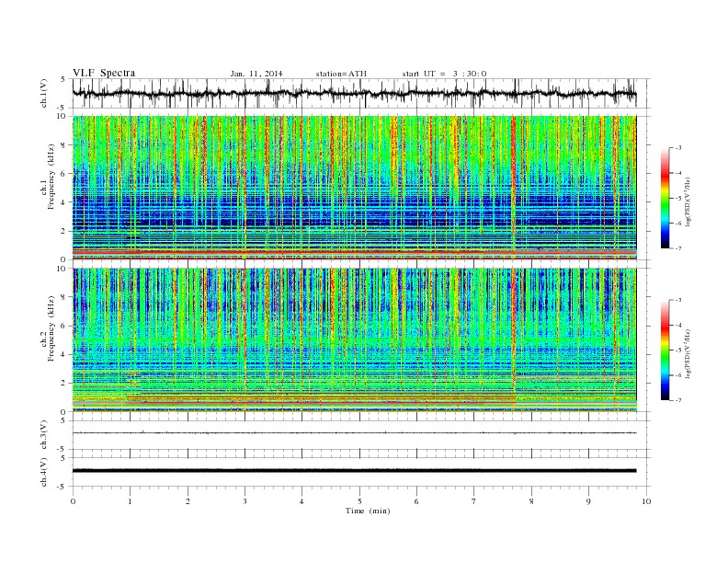Image resolution: width=728 pixels, height=563 pixels.
Task: Click the "10" tick on the Time axis
Action: (646, 501)
